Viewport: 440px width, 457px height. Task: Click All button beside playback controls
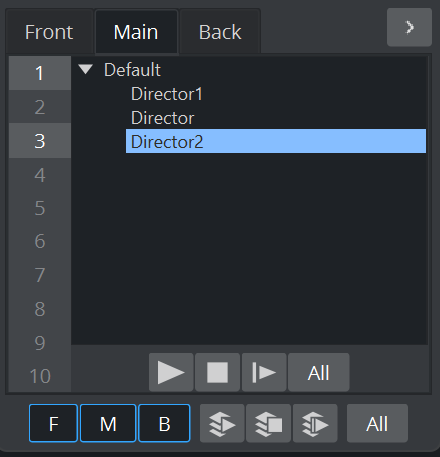click(319, 372)
